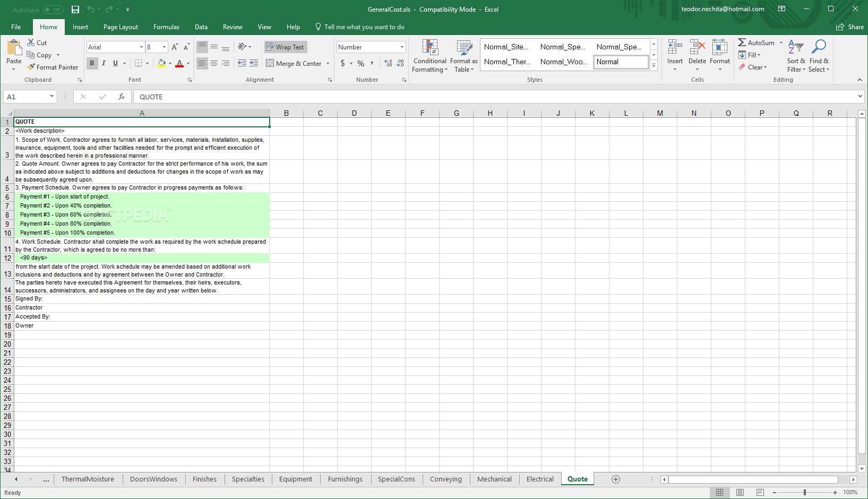Apply bottom vertical alignment
Image resolution: width=868 pixels, height=499 pixels.
click(226, 47)
